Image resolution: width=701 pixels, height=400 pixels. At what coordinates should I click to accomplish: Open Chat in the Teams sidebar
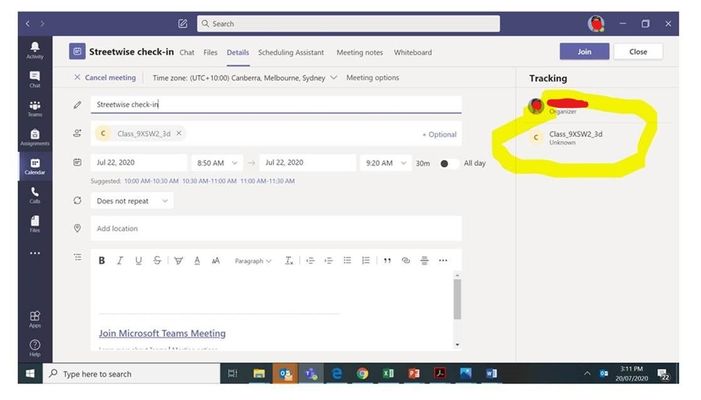(35, 79)
